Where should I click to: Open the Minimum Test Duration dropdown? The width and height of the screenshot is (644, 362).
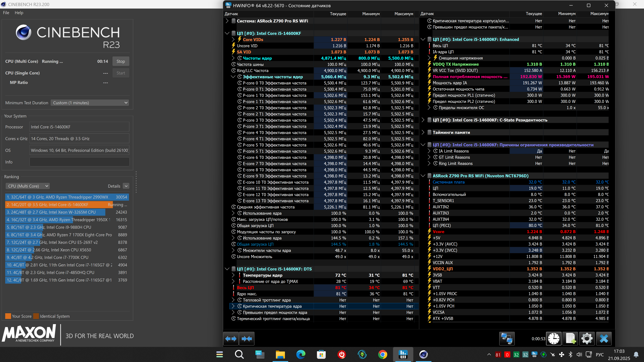coord(90,103)
